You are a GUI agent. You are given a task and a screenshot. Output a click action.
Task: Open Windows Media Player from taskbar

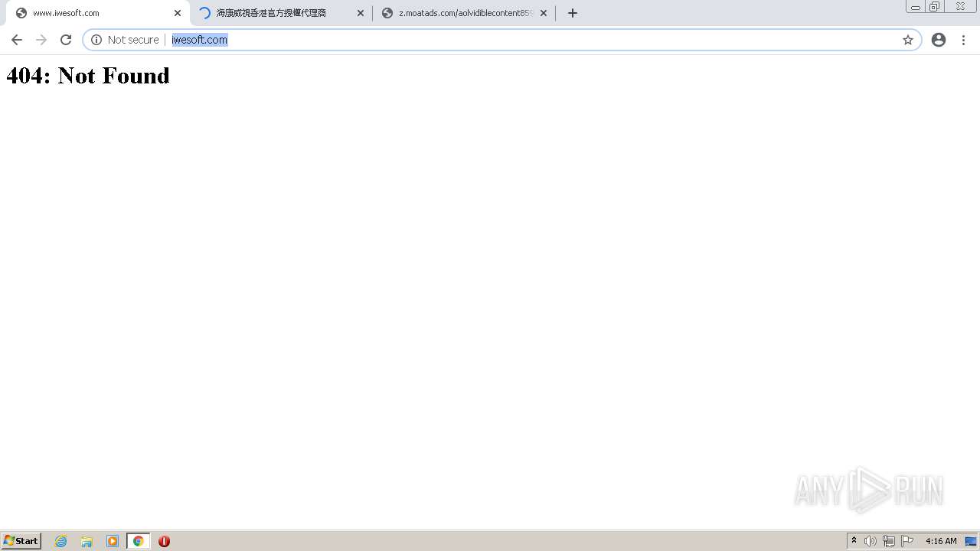pos(113,541)
